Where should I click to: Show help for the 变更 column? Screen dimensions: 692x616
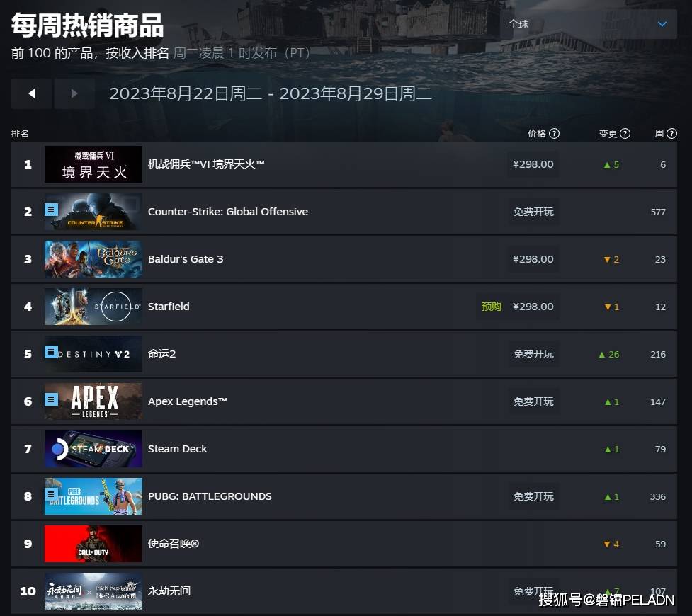(625, 134)
